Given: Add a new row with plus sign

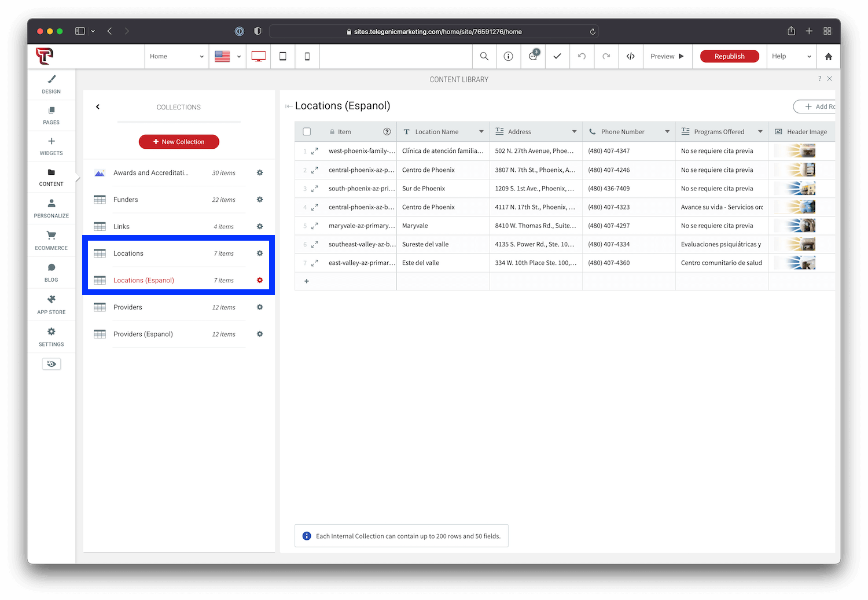Looking at the screenshot, I should click(307, 281).
